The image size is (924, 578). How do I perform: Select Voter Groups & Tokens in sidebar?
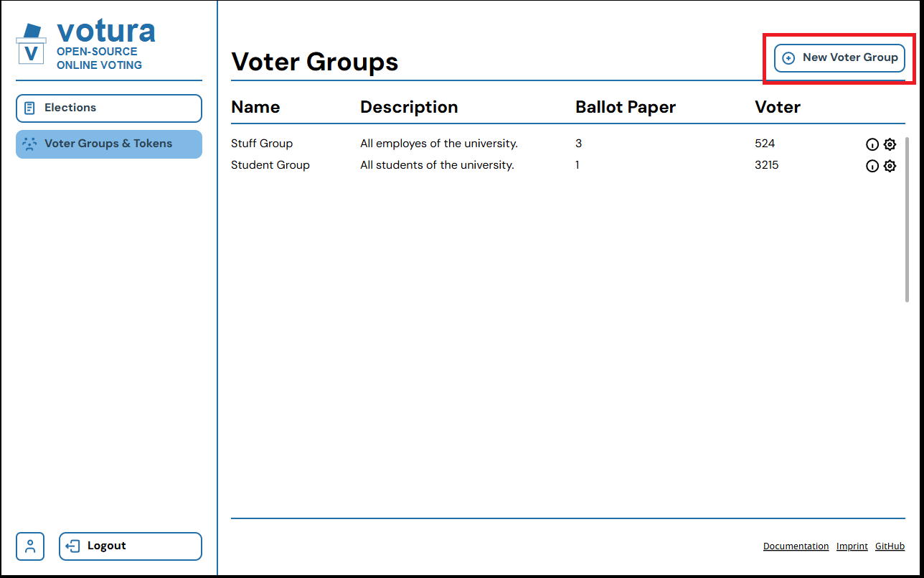click(x=109, y=144)
